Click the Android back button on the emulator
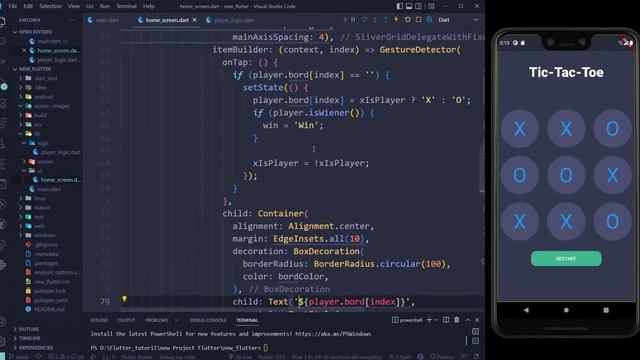Viewport: 640px width, 360px height. tap(527, 310)
